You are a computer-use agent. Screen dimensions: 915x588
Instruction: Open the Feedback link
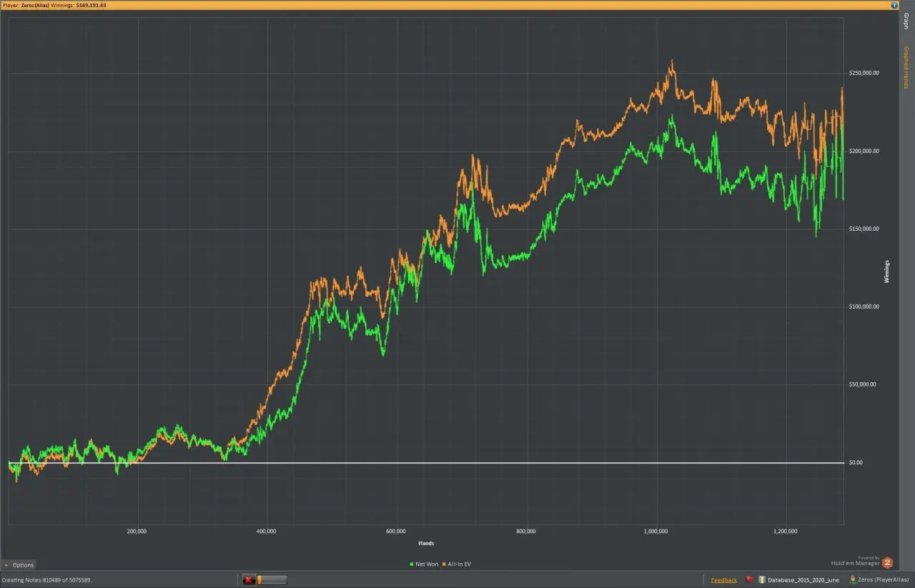coord(723,579)
